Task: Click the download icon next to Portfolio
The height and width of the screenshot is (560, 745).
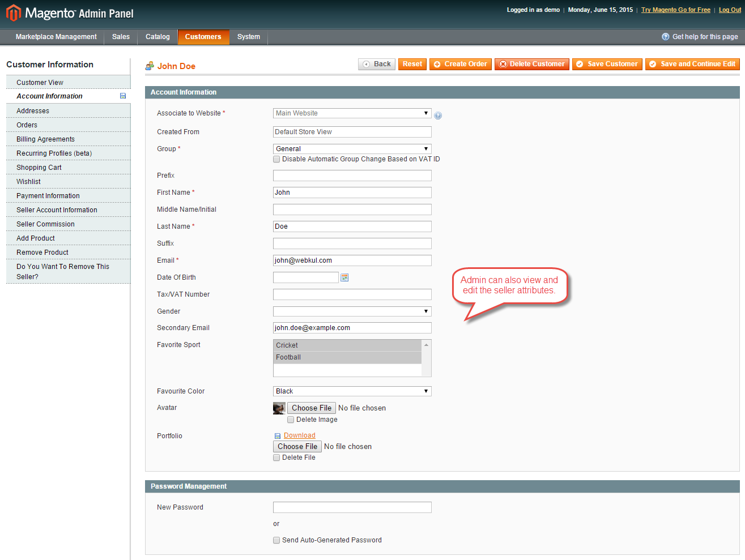Action: point(276,435)
